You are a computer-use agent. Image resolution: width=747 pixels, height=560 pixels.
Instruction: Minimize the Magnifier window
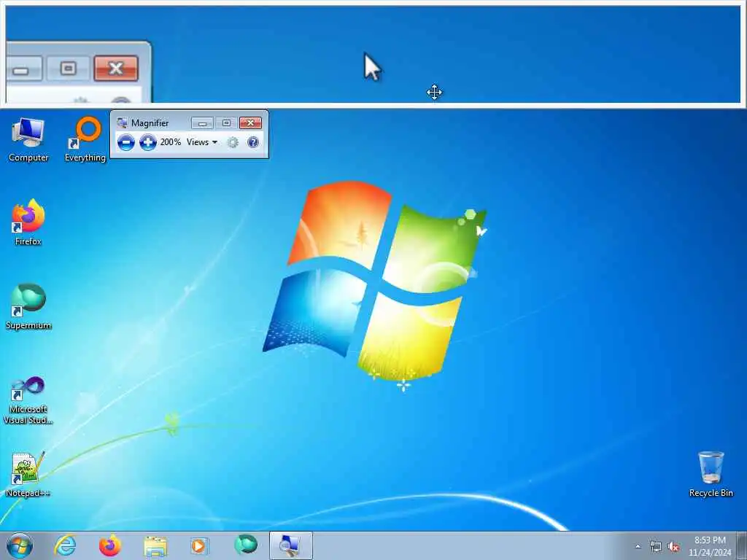click(202, 123)
